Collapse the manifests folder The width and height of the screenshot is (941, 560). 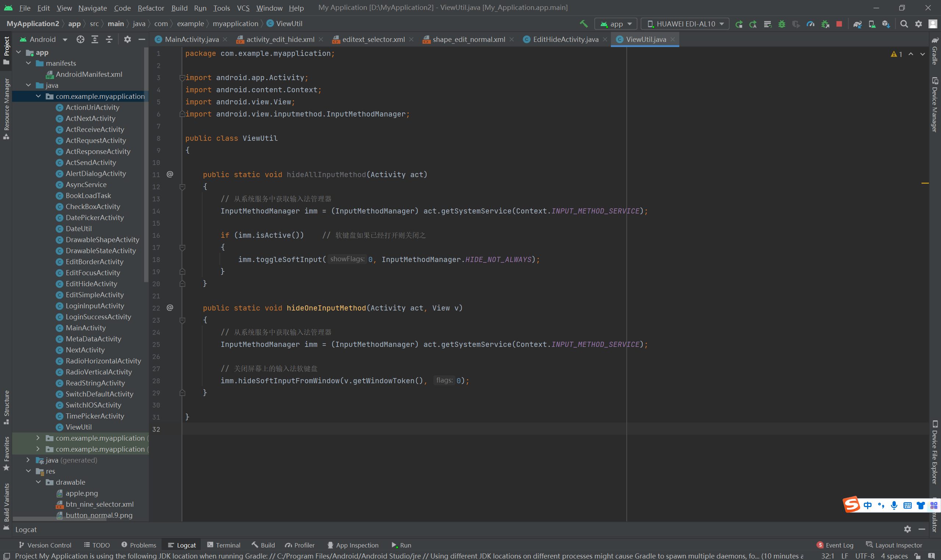[28, 64]
